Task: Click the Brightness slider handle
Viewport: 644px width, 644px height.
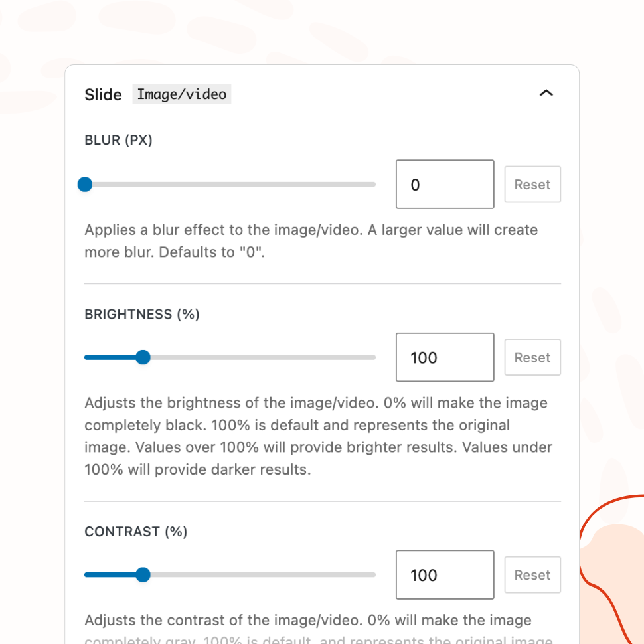Action: [143, 358]
